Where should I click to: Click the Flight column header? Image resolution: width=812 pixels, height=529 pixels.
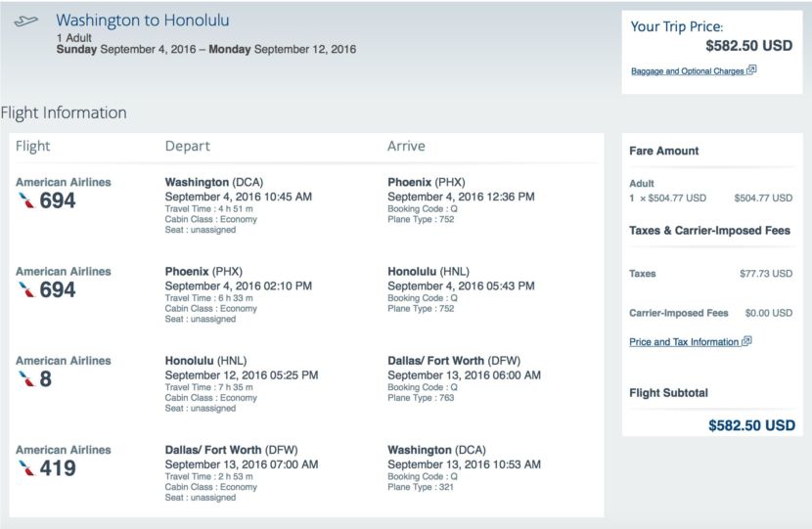[x=32, y=146]
